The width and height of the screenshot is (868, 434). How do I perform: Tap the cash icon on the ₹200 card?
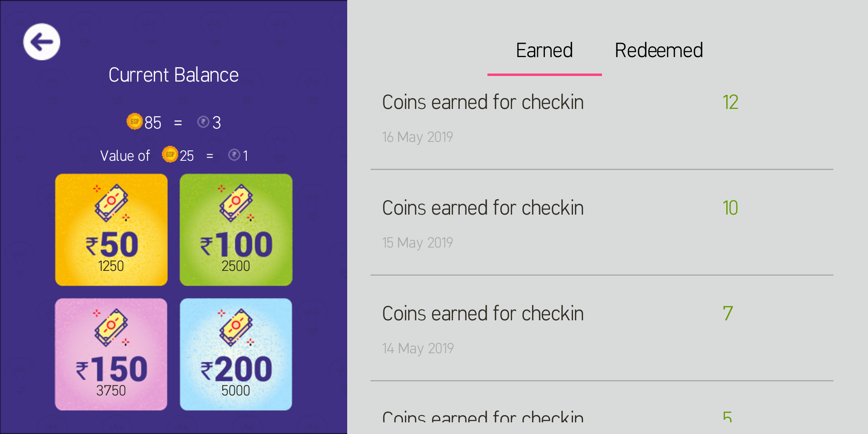(x=236, y=328)
